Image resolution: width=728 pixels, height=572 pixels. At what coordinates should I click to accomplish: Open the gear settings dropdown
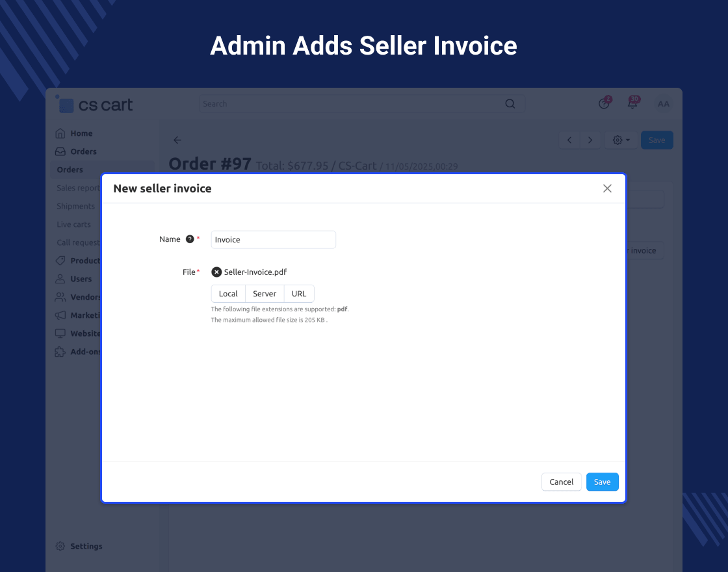coord(621,140)
